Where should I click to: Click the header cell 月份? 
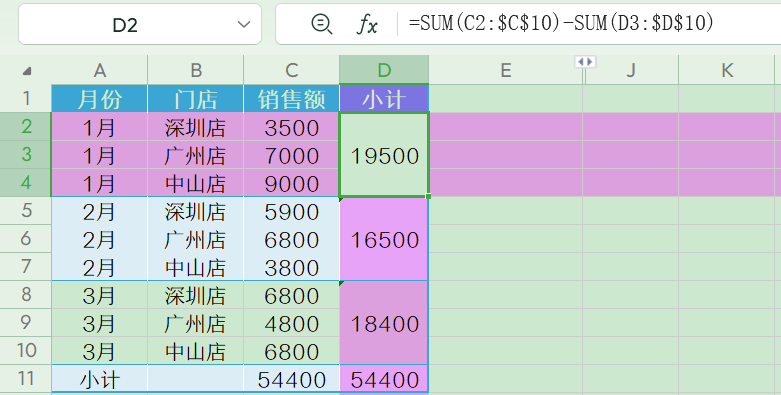[x=100, y=99]
